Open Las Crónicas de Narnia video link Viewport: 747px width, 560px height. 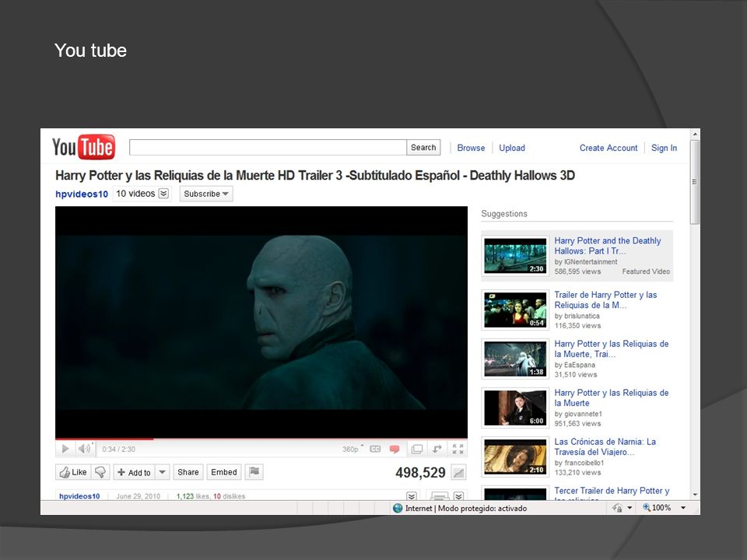tap(605, 446)
